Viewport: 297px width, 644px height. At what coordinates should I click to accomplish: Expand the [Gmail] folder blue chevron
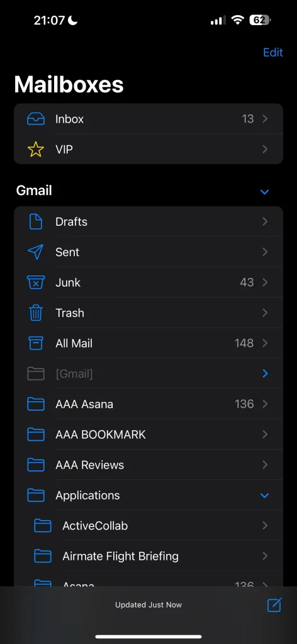click(x=265, y=374)
